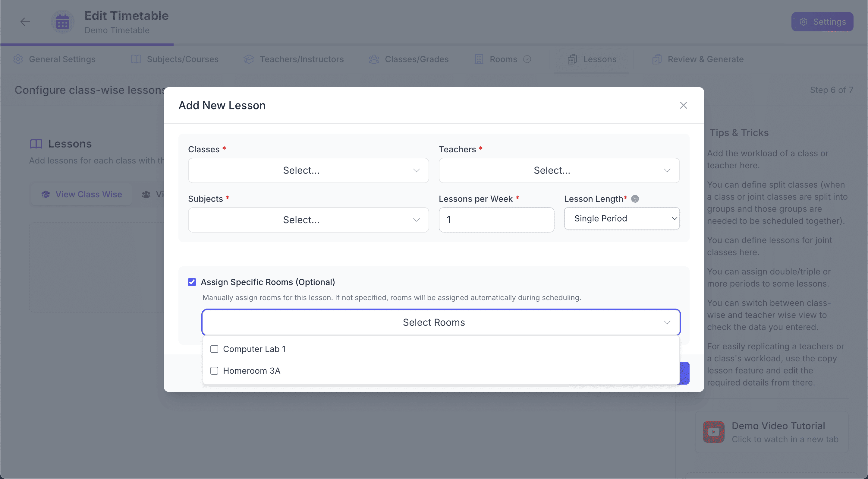Open Review & Generate tab
The width and height of the screenshot is (868, 479).
[x=698, y=59]
